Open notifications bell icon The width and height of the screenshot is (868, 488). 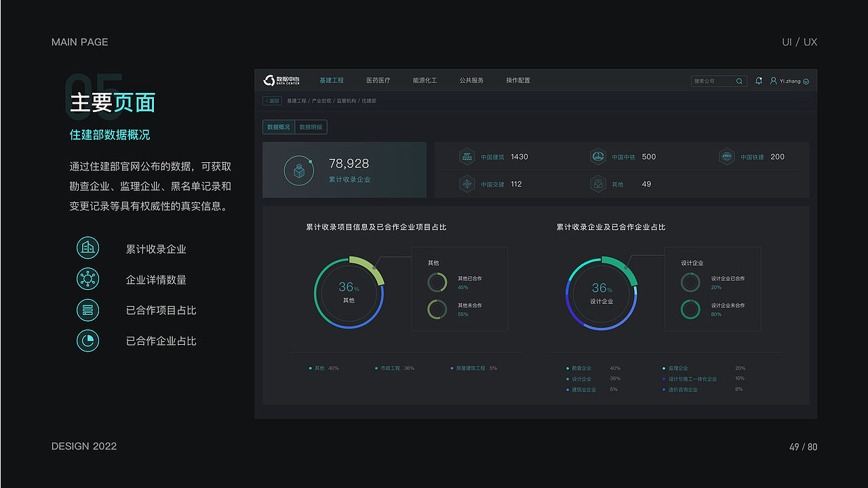pos(759,81)
